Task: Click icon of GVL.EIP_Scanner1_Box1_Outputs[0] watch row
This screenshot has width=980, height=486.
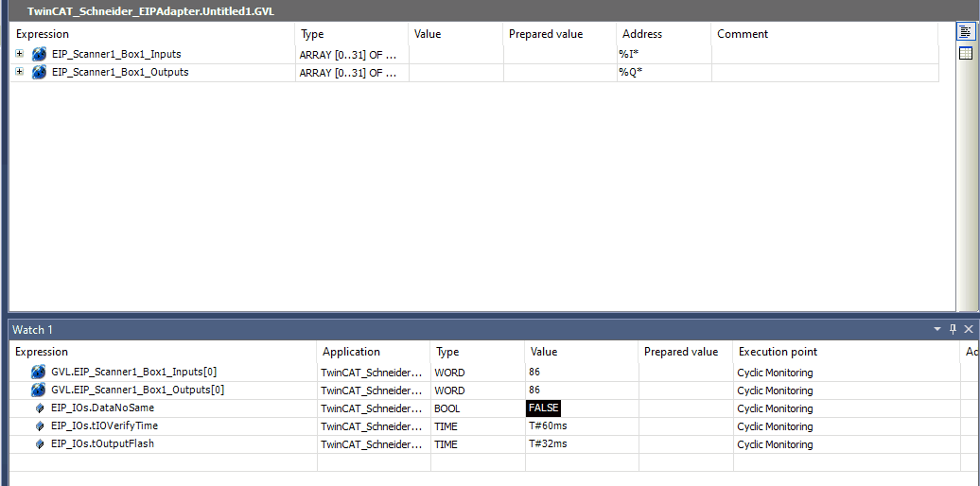Action: pos(38,391)
